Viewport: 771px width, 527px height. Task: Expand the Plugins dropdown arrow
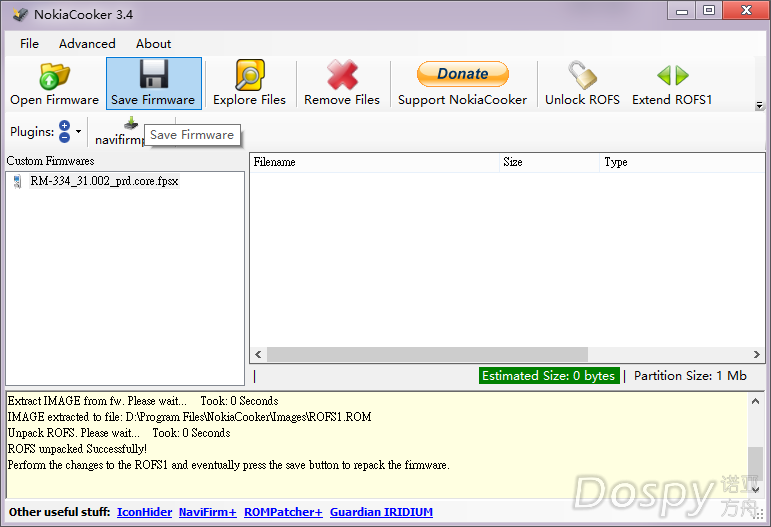click(79, 132)
